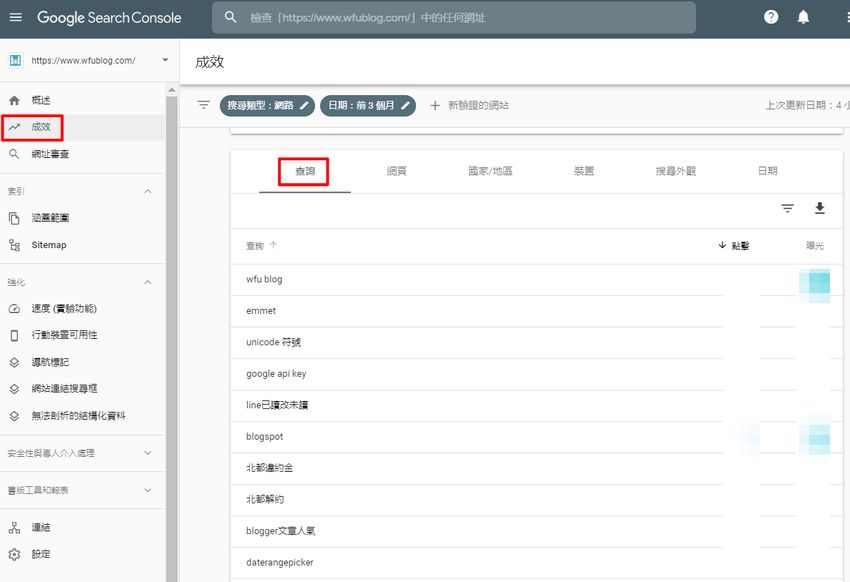Image resolution: width=850 pixels, height=582 pixels.
Task: Click the filter icon beside 搜尋類型 chip
Action: click(203, 105)
